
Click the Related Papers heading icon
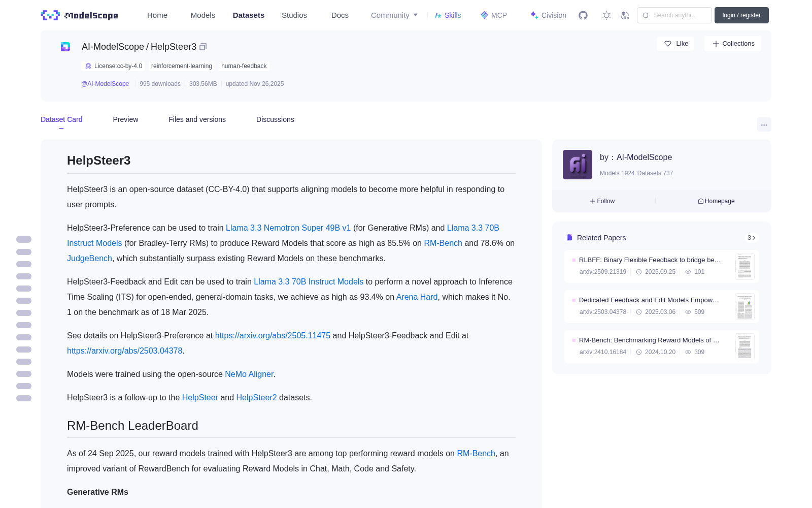point(569,238)
